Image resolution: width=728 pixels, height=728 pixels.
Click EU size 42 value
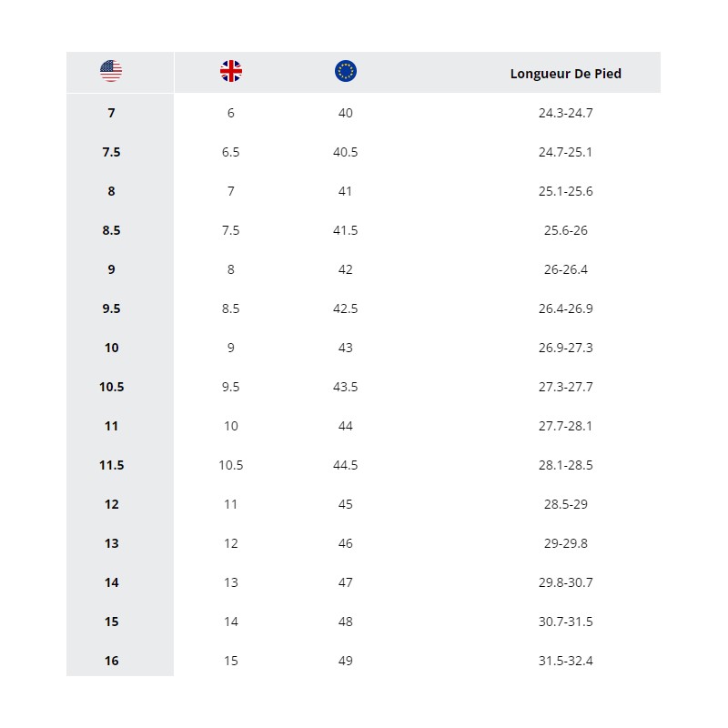coord(346,269)
